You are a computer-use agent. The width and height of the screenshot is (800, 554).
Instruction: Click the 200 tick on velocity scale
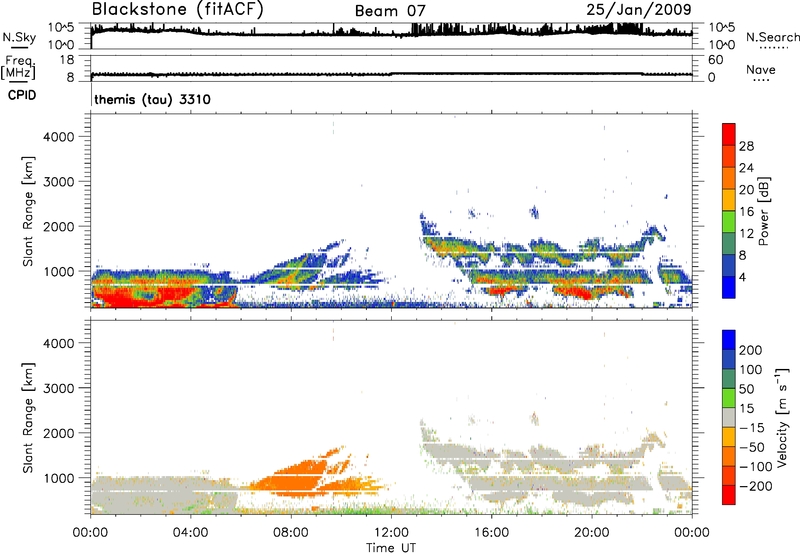tap(751, 350)
